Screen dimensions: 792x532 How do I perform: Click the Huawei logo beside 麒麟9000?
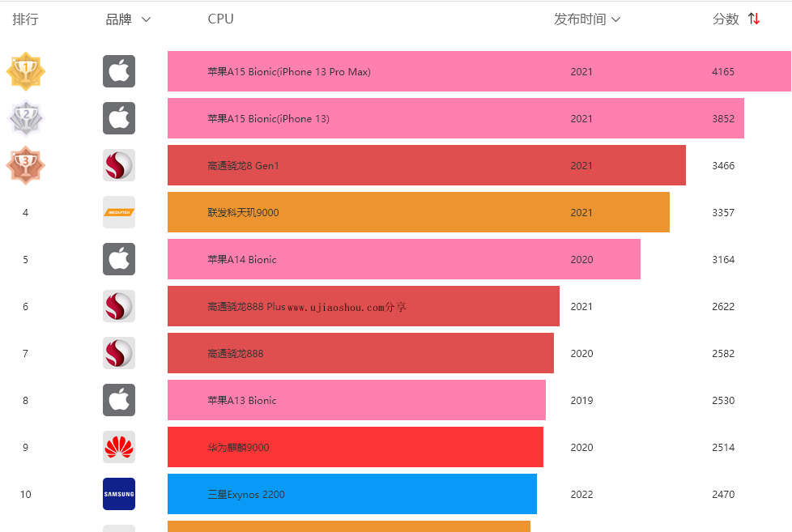119,447
